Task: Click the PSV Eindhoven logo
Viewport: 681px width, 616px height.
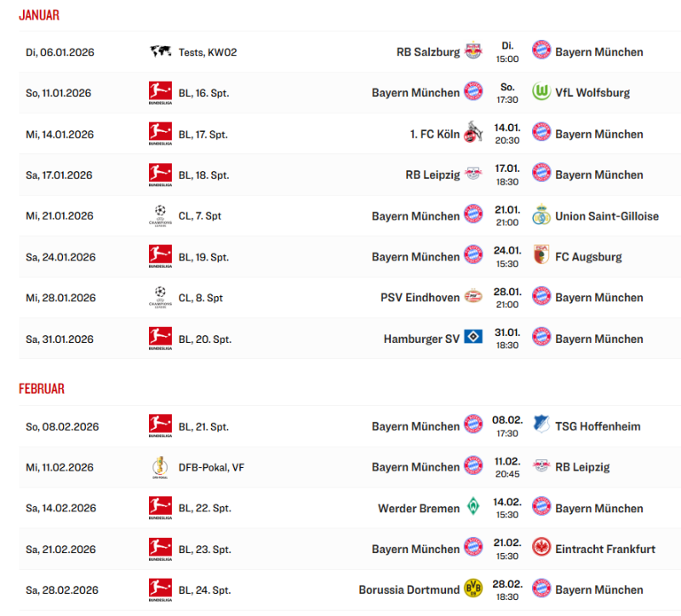Action: (473, 298)
